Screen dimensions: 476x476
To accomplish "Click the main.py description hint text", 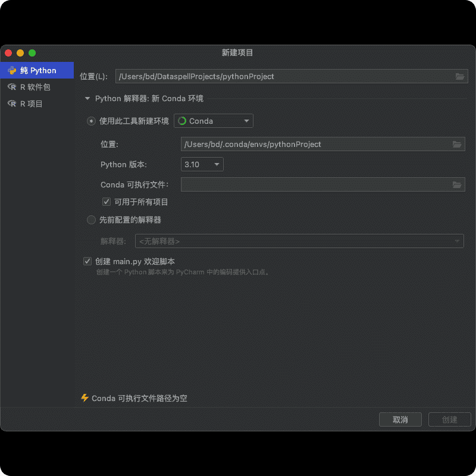I will coord(183,272).
